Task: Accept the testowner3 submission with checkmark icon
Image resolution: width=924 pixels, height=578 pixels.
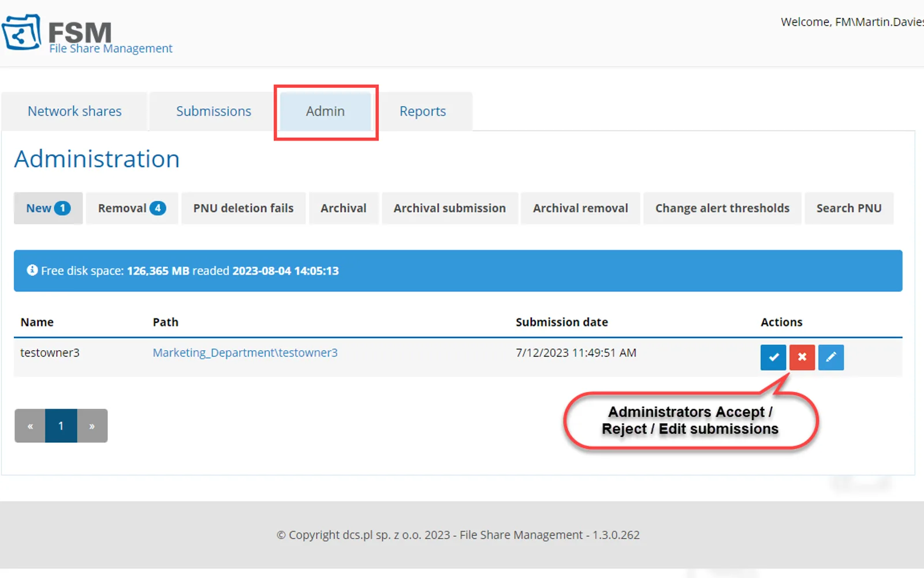Action: (x=773, y=357)
